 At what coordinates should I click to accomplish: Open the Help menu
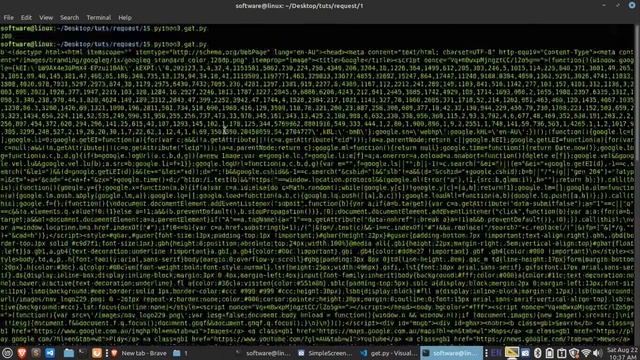pos(125,18)
